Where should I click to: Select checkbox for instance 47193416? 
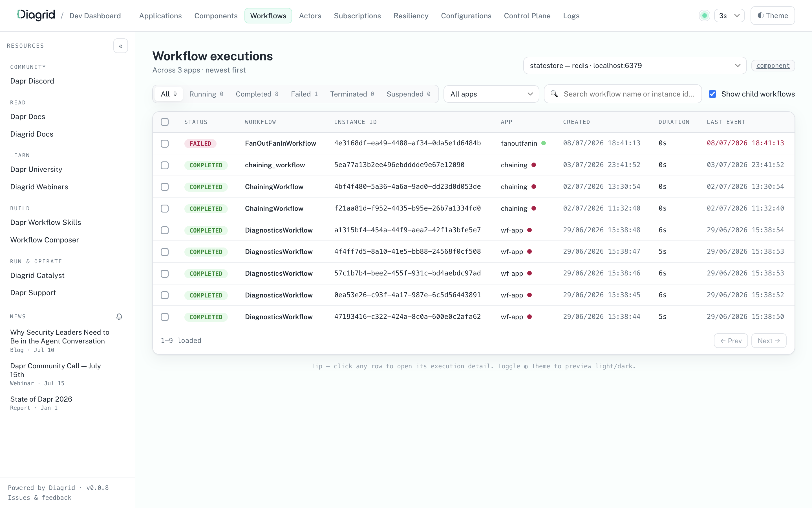pyautogui.click(x=164, y=317)
